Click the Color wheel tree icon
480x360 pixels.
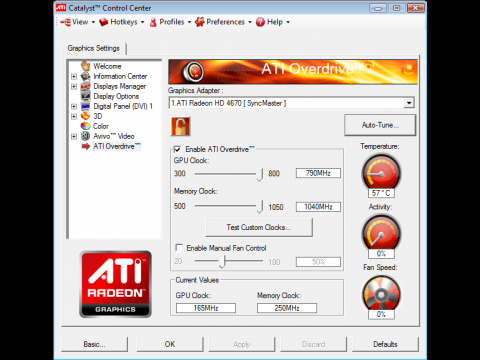pyautogui.click(x=86, y=126)
